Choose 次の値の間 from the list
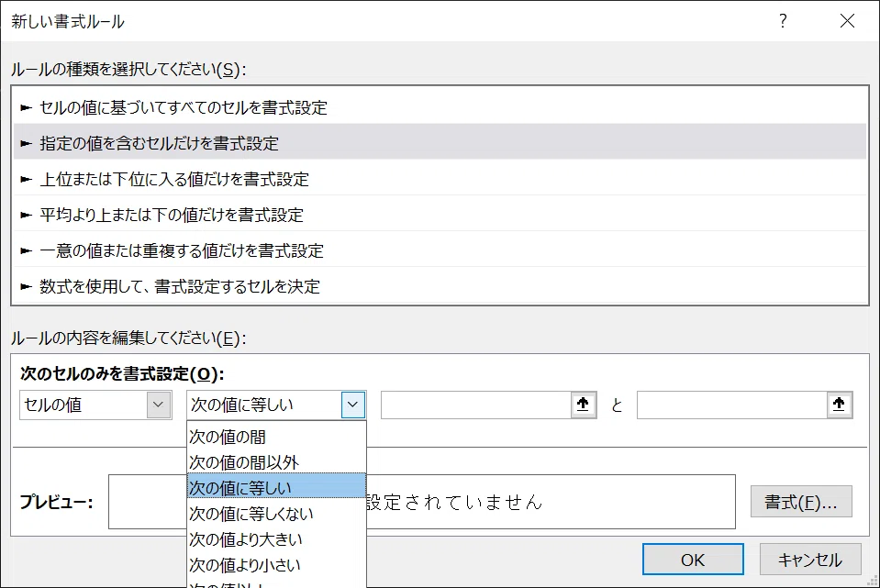The image size is (880, 588). [x=276, y=437]
